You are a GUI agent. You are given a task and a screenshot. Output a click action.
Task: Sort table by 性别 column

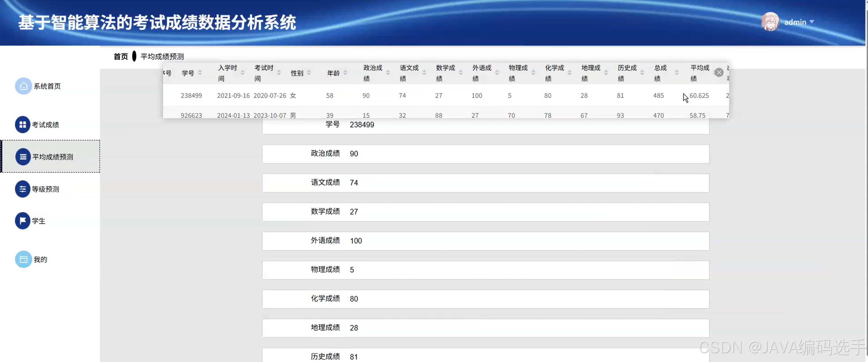click(x=309, y=73)
